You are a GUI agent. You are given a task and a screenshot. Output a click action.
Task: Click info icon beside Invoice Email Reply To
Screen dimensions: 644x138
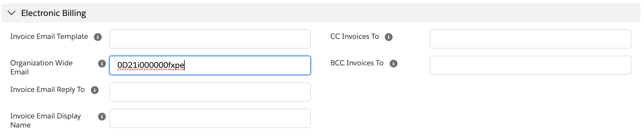tap(95, 90)
